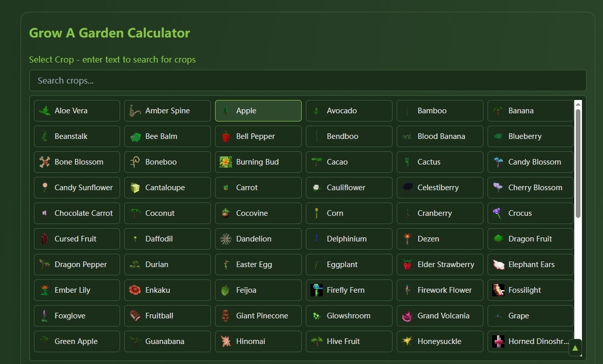Click inside the crop search field
The width and height of the screenshot is (603, 364).
(x=307, y=80)
